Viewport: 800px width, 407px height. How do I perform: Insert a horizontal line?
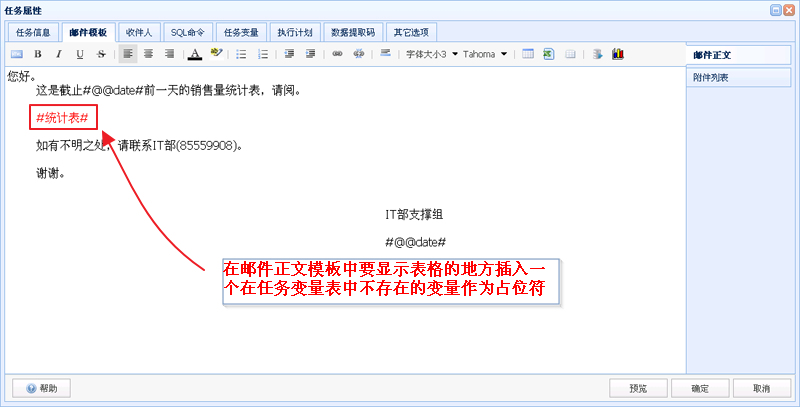click(386, 54)
